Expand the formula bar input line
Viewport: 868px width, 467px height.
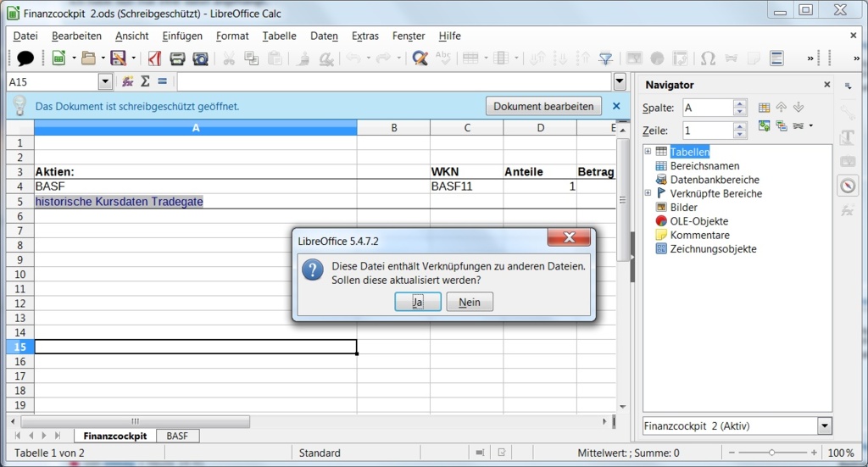(620, 82)
